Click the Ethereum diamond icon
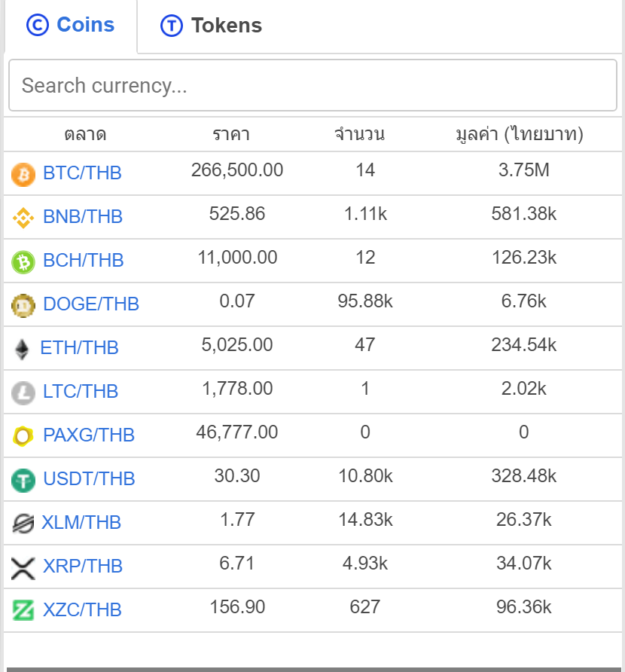The width and height of the screenshot is (625, 672). pos(23,349)
